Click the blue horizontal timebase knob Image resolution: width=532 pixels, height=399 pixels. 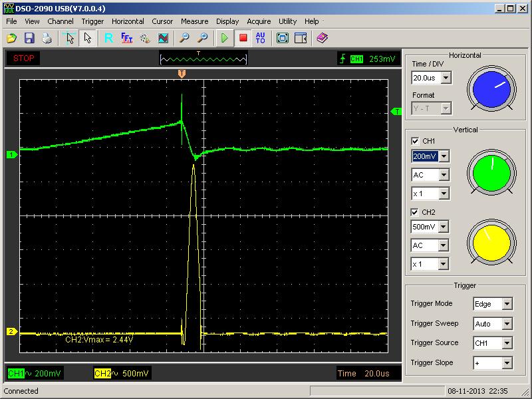coord(491,89)
